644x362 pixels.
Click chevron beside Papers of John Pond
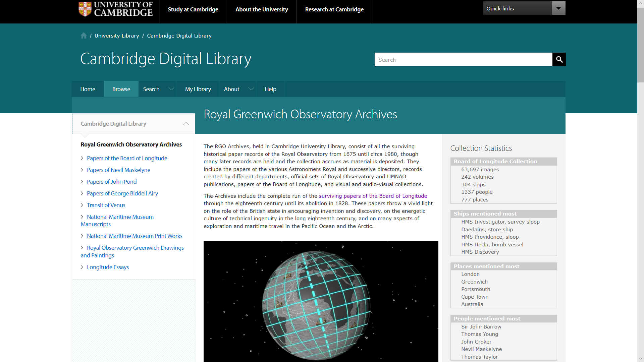(82, 182)
